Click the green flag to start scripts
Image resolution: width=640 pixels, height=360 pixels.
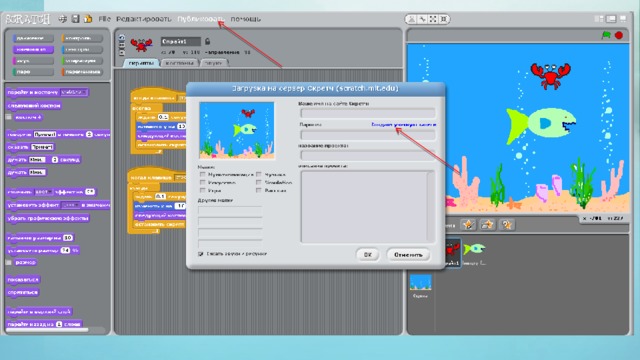click(606, 35)
